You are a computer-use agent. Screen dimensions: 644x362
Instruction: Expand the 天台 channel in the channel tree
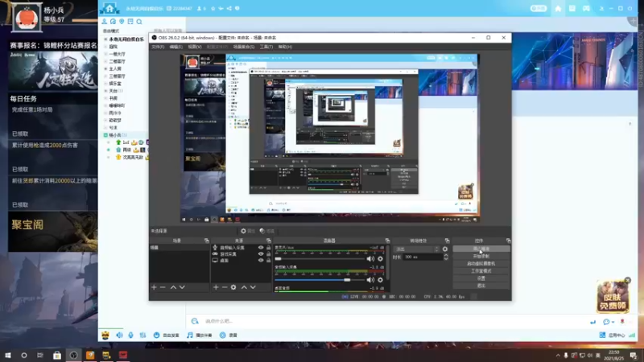pos(105,91)
